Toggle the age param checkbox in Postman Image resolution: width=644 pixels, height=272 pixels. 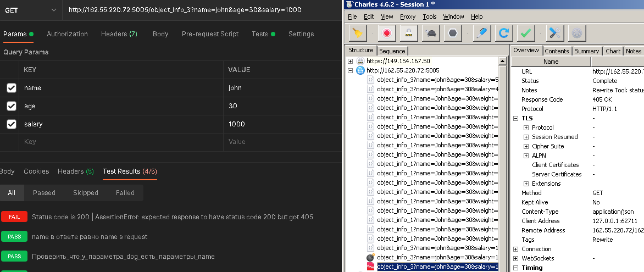coord(12,106)
